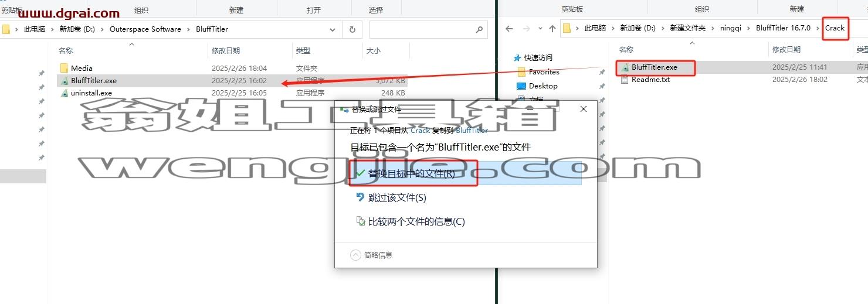Refresh the Outerspace Software BluffTitler window

(352, 29)
